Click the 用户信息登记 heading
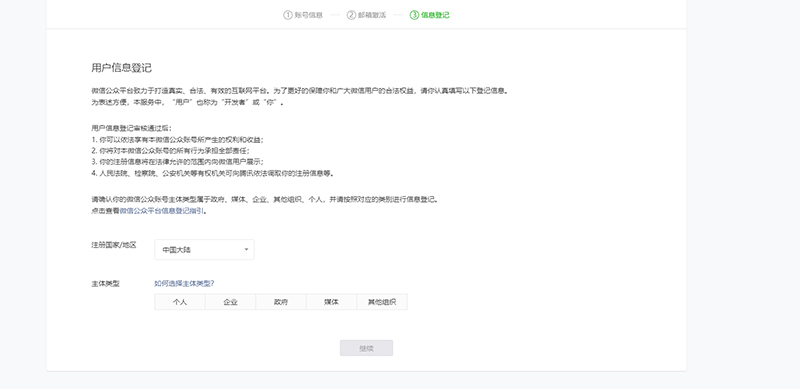Screen dimensions: 800x389 pyautogui.click(x=121, y=68)
